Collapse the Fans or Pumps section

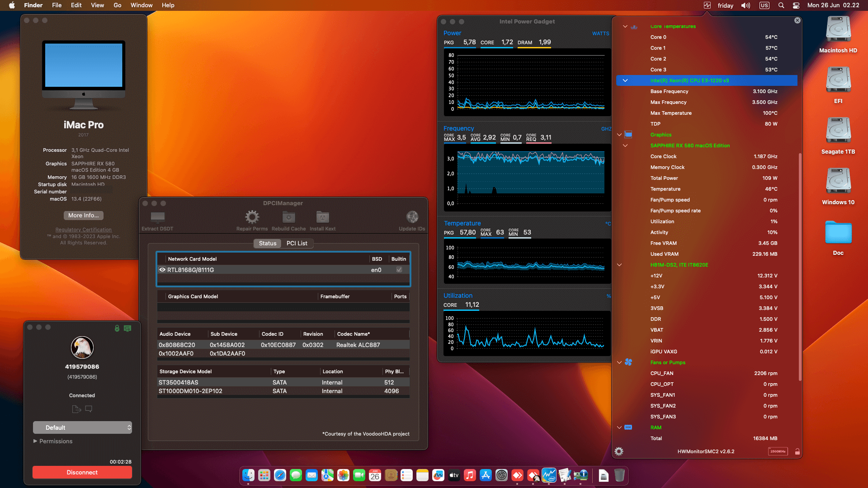click(x=619, y=362)
